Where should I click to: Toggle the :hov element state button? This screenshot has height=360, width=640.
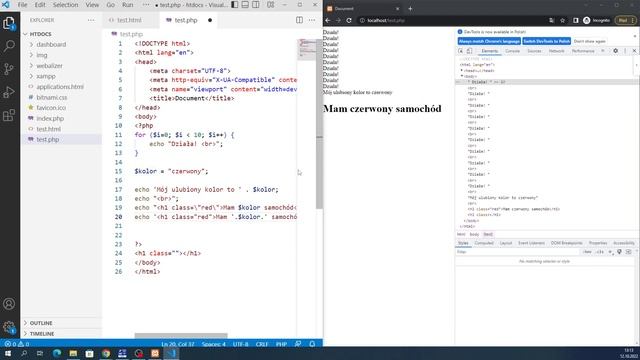pyautogui.click(x=587, y=252)
